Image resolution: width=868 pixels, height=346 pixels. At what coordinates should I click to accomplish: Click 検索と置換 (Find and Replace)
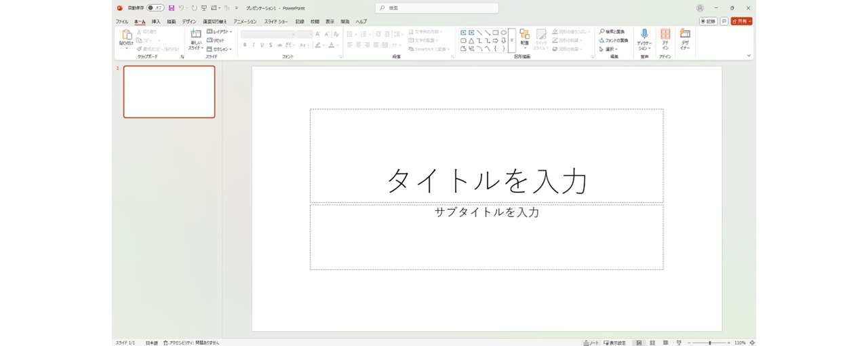click(x=612, y=32)
